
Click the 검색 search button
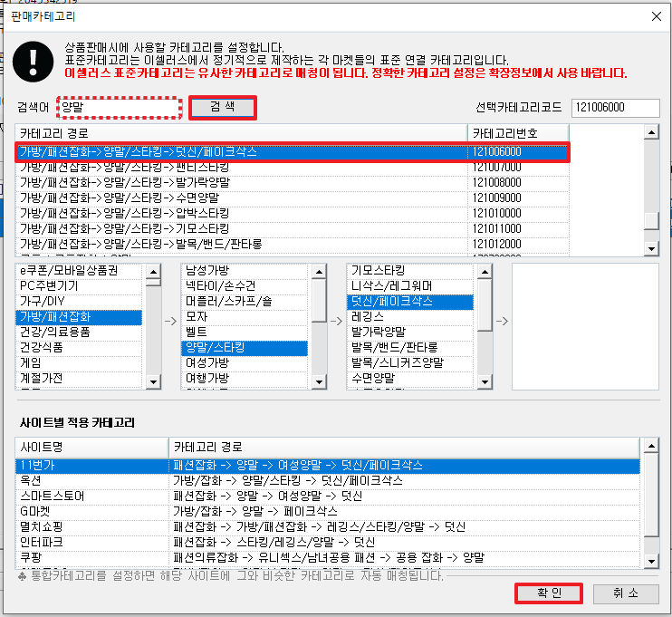[223, 107]
